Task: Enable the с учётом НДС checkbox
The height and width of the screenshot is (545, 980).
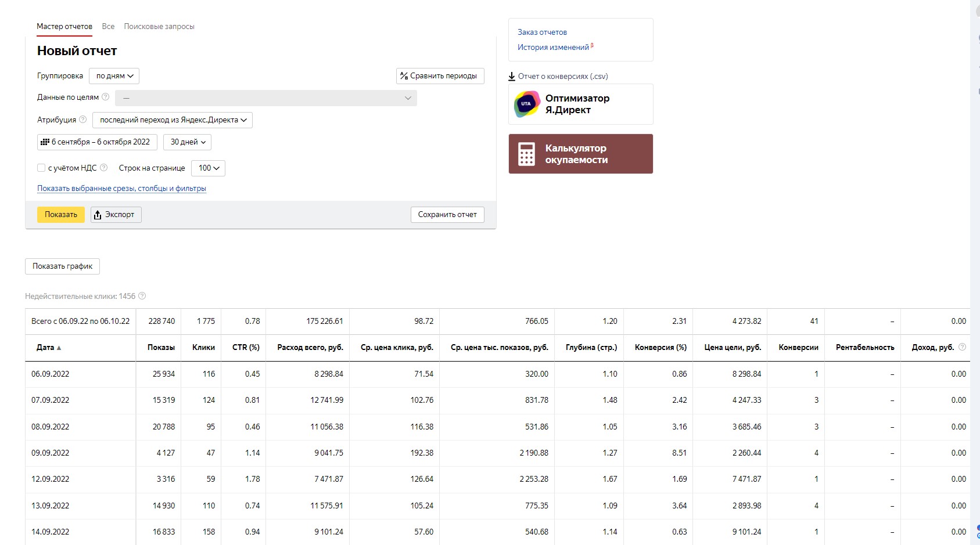Action: tap(41, 168)
